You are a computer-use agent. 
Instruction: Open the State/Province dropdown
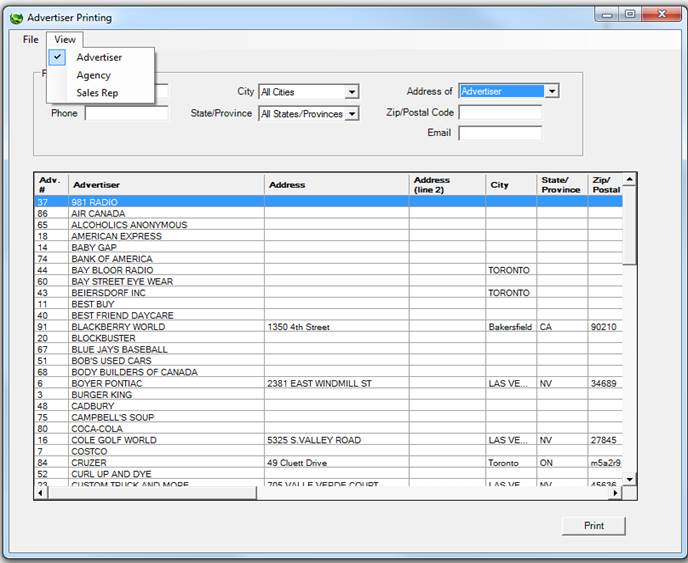351,114
